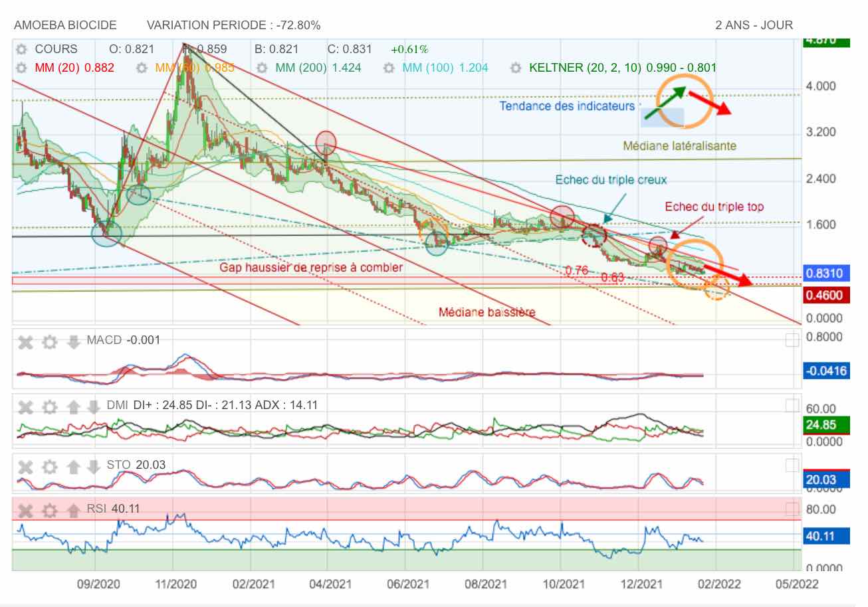Click the 'Echec du triple top' annotation

[x=714, y=207]
